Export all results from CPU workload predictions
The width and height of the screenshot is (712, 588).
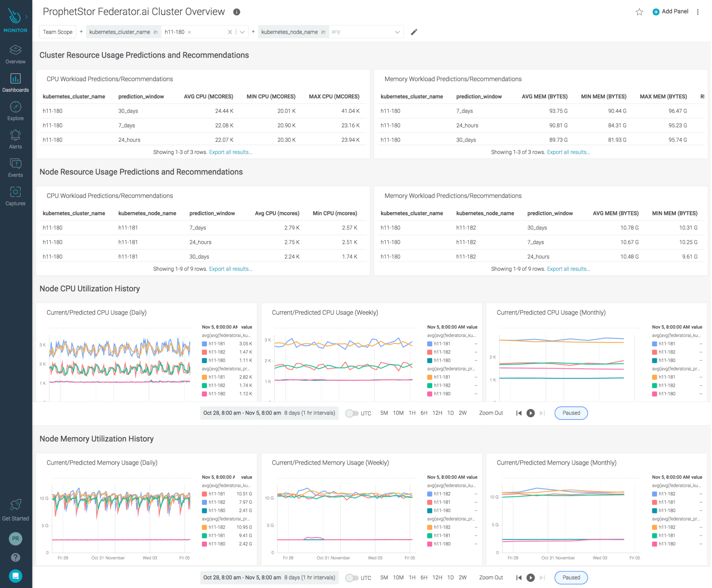point(230,152)
